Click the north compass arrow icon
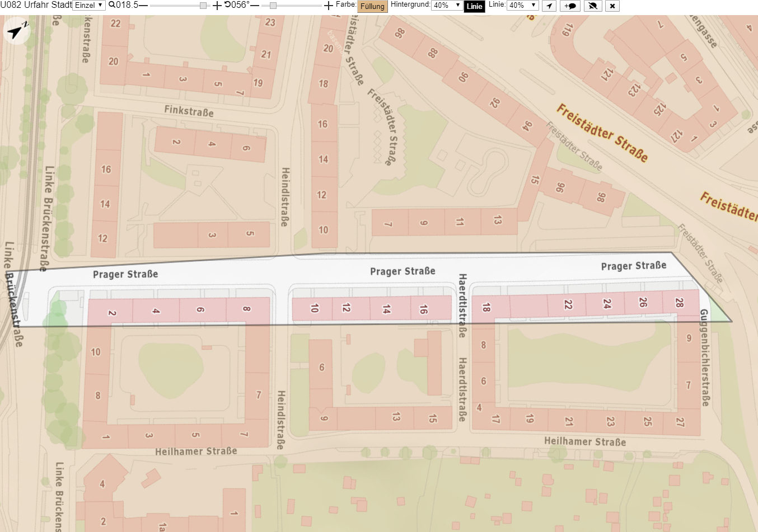 17,31
